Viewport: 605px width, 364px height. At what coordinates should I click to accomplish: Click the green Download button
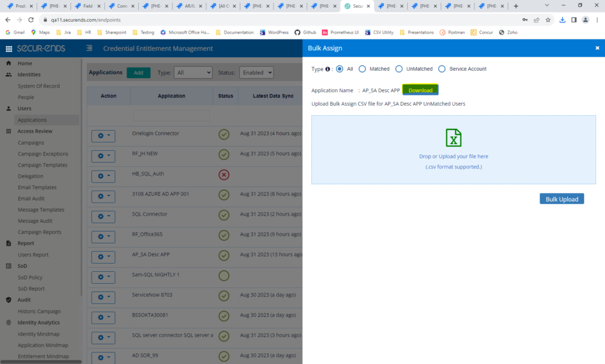420,90
